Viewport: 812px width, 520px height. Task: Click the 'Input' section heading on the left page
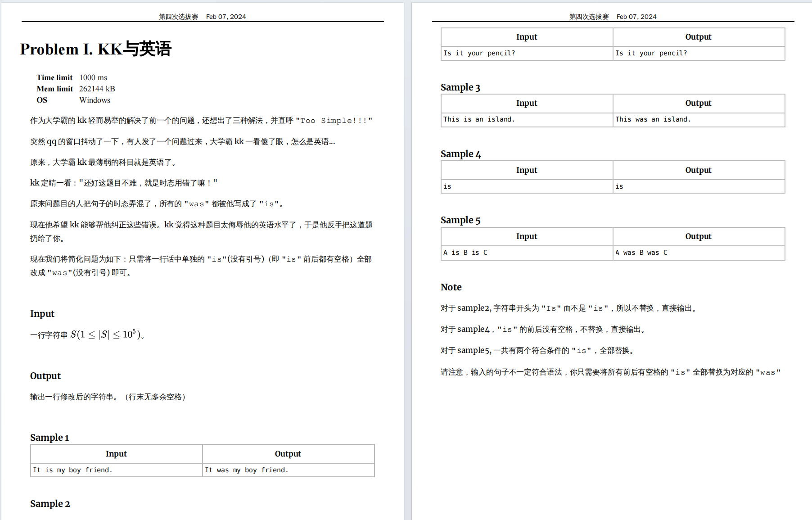click(42, 314)
